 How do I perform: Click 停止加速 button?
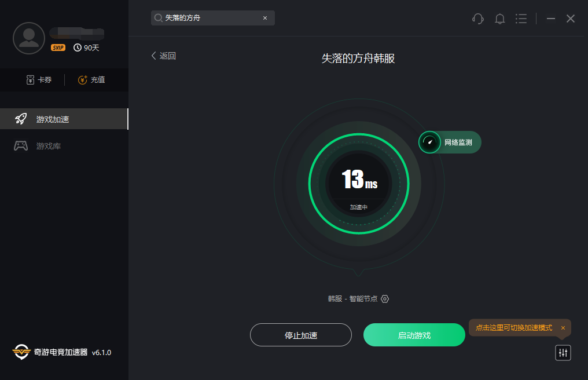(x=301, y=335)
